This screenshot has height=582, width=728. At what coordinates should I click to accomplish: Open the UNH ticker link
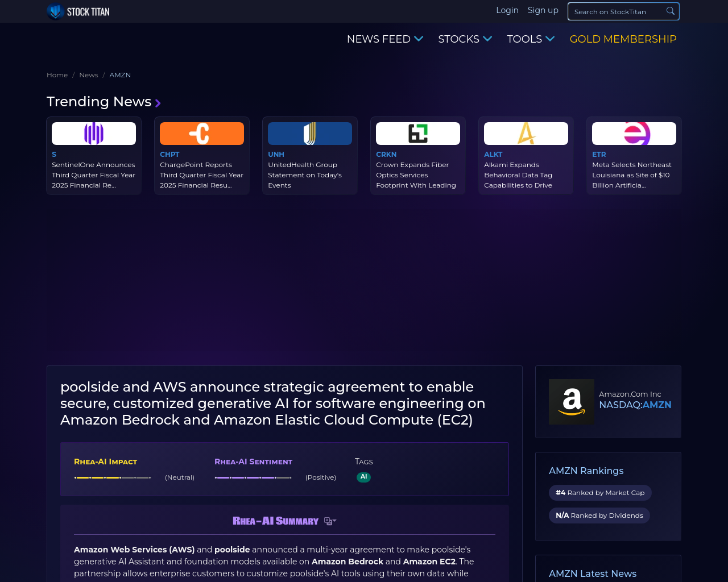pyautogui.click(x=276, y=155)
